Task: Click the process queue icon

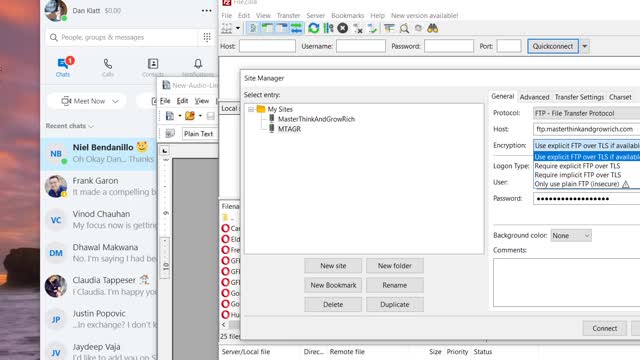Action: coord(328,28)
